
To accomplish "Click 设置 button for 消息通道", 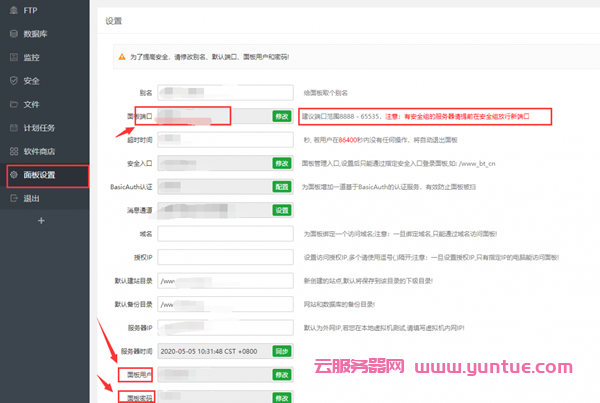I will [x=282, y=210].
